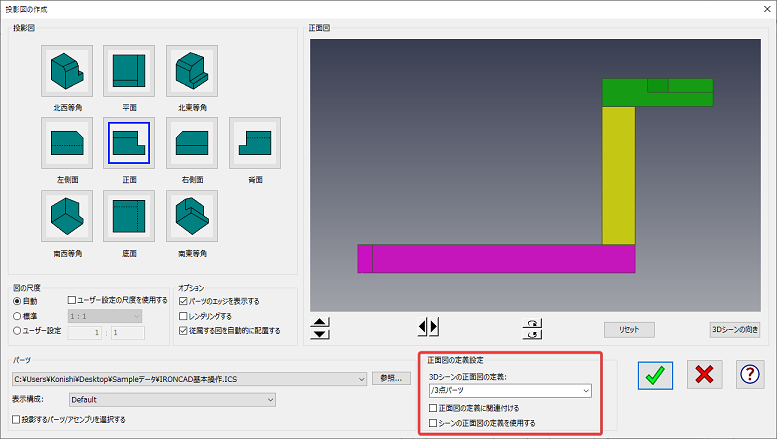Click the リセット reset button

coord(629,329)
